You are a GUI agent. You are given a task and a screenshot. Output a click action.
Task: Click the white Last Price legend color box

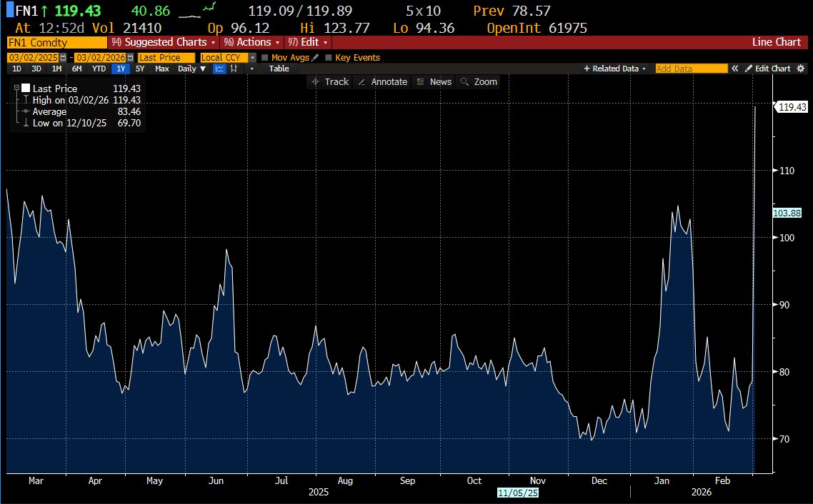[26, 89]
